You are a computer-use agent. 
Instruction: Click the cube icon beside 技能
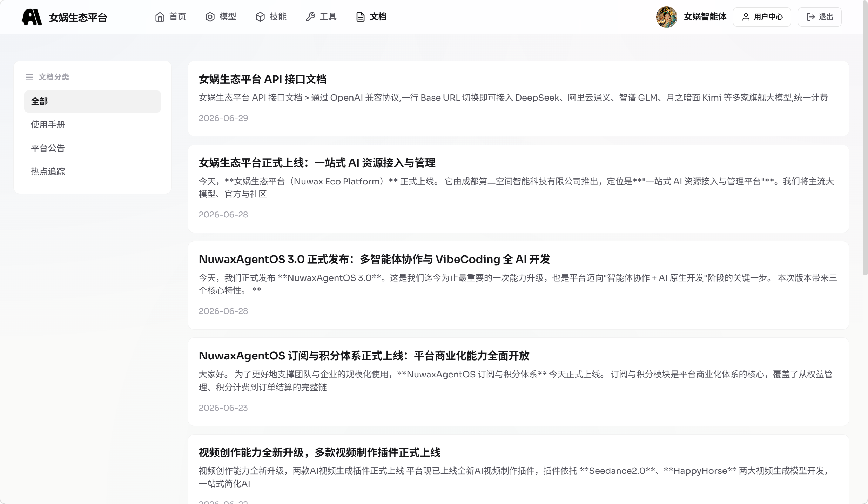coord(260,17)
